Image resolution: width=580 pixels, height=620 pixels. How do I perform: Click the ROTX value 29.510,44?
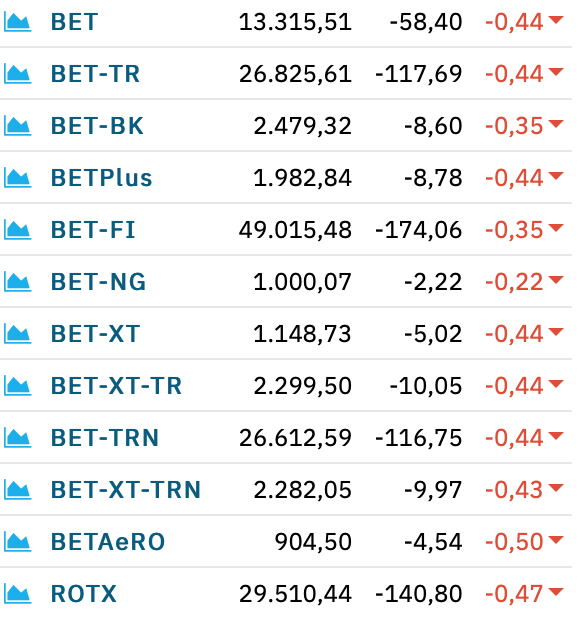coord(295,594)
